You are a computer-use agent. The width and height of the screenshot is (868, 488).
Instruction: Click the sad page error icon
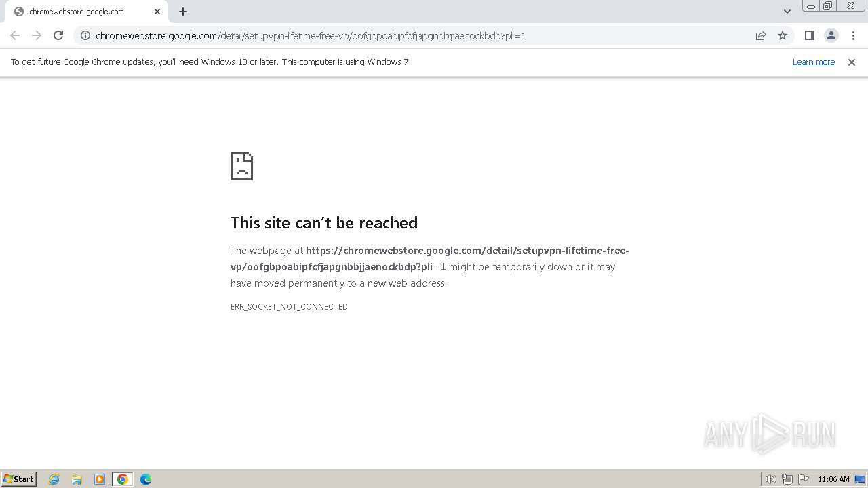[x=241, y=166]
